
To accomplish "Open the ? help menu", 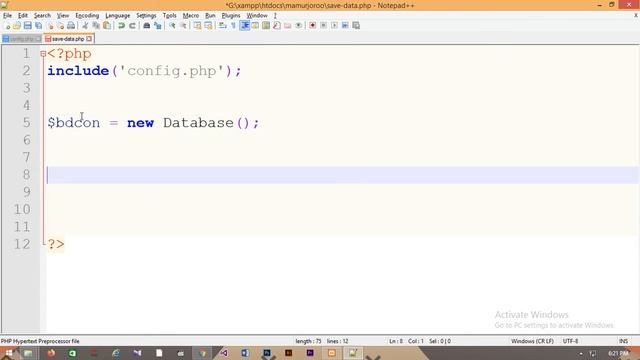I will [x=275, y=16].
